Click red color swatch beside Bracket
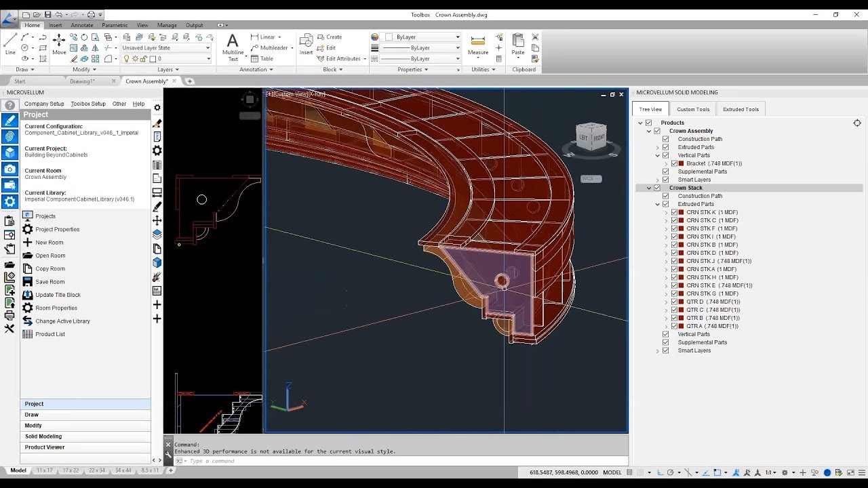 (681, 163)
